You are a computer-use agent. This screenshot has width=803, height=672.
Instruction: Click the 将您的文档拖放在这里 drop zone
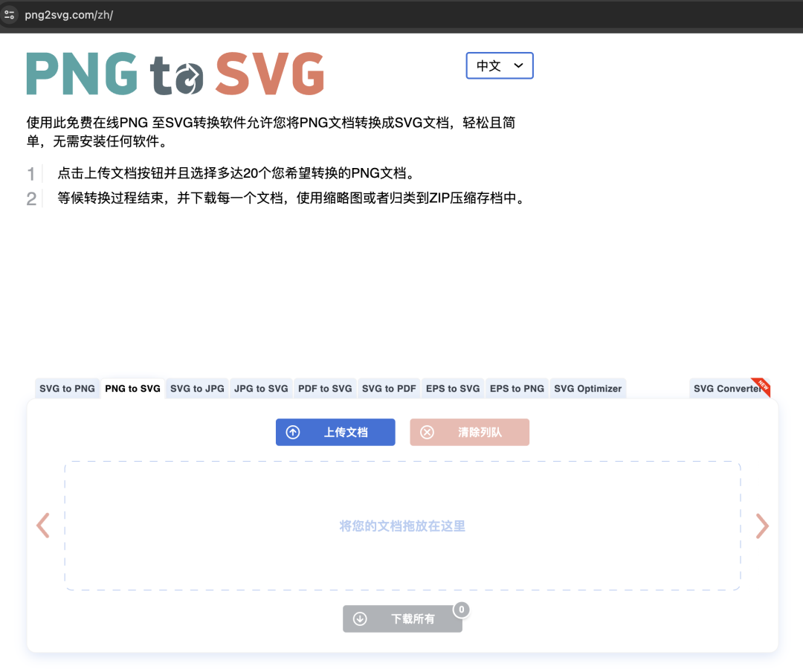(x=402, y=526)
